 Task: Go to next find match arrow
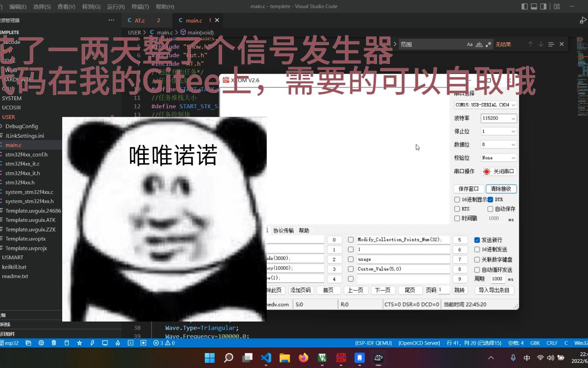(541, 44)
